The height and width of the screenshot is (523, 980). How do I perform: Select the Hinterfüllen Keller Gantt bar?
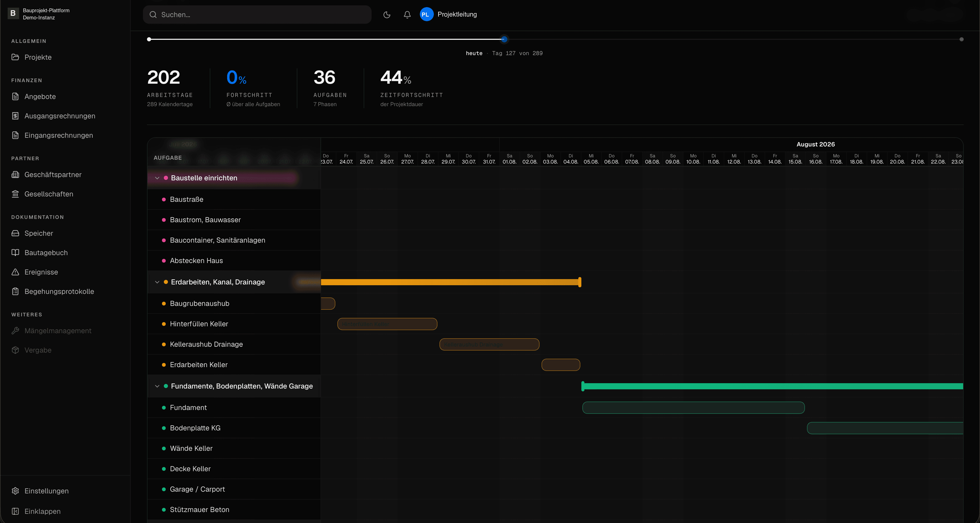[387, 324]
